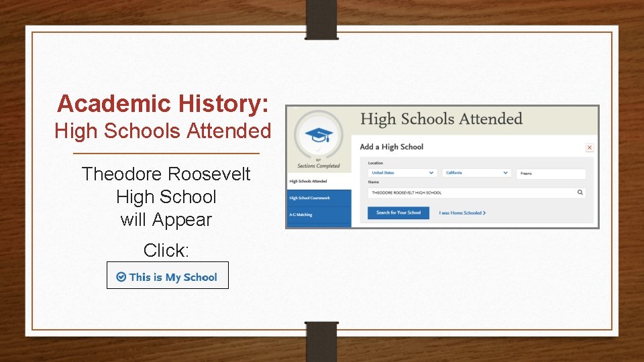Click the Theodore Roosevelt High School name field

coord(476,192)
